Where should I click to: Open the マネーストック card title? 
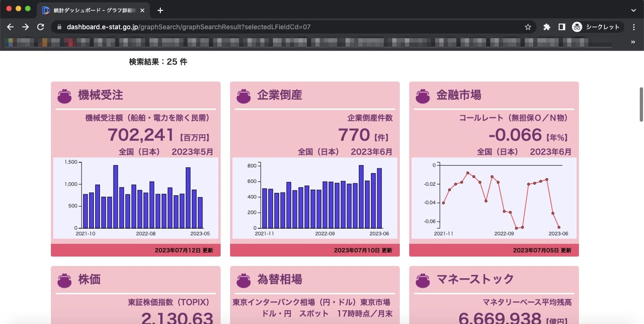point(475,280)
